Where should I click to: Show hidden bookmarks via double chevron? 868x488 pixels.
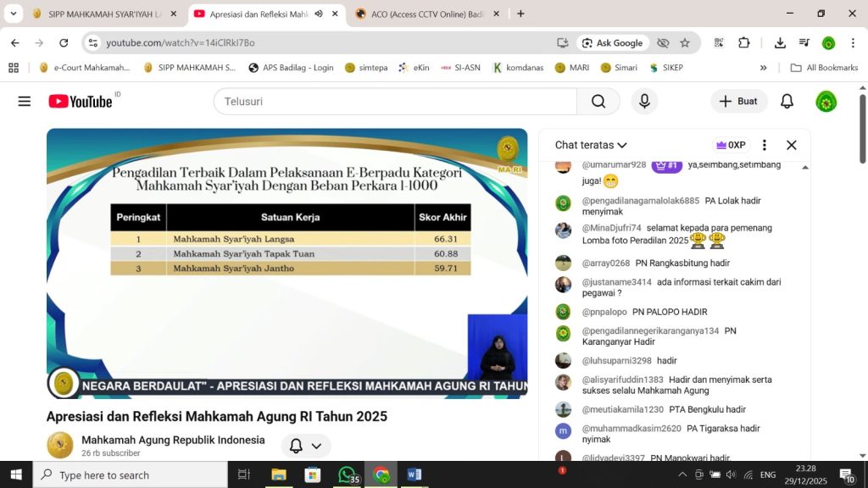pyautogui.click(x=763, y=68)
